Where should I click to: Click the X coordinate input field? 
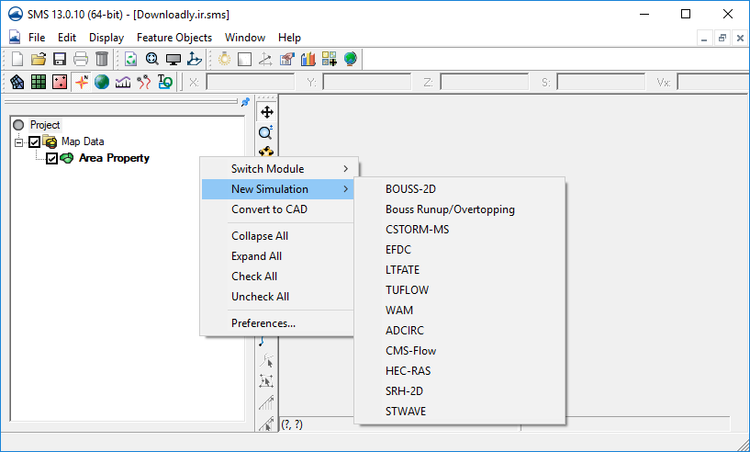tap(249, 82)
